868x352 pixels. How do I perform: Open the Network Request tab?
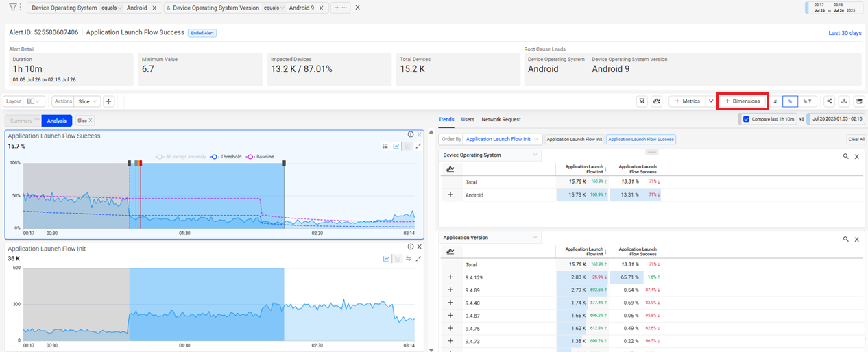(x=501, y=119)
